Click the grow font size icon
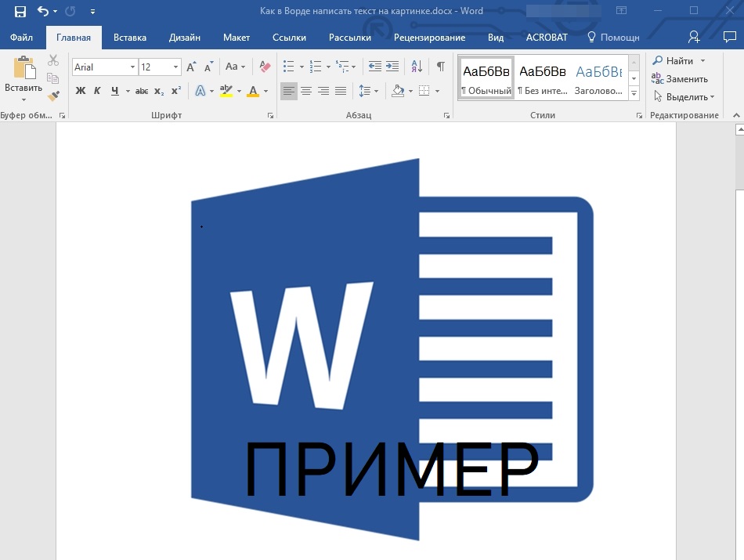Screen dimensions: 744x560 191,67
